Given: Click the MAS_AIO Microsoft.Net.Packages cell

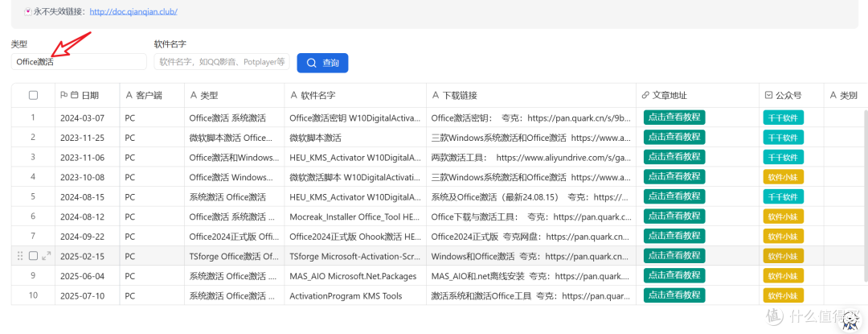Looking at the screenshot, I should point(355,276).
